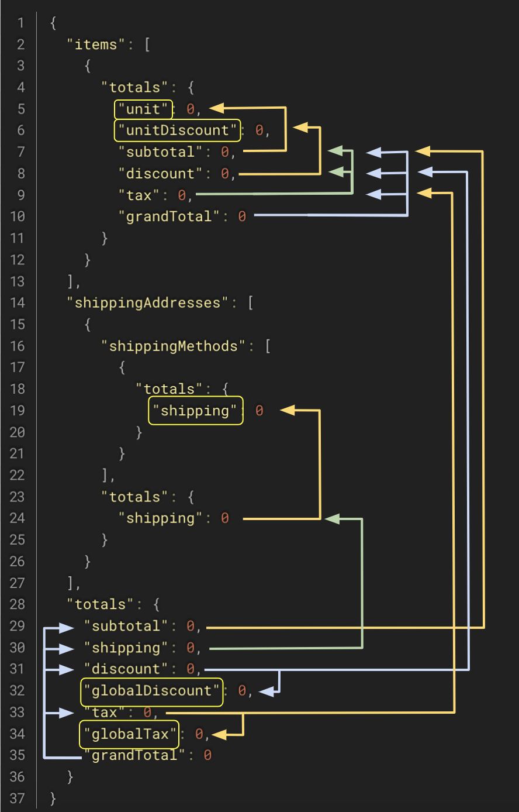This screenshot has width=519, height=812.
Task: Select the "globalDiscount" highlighted key
Action: click(x=151, y=691)
